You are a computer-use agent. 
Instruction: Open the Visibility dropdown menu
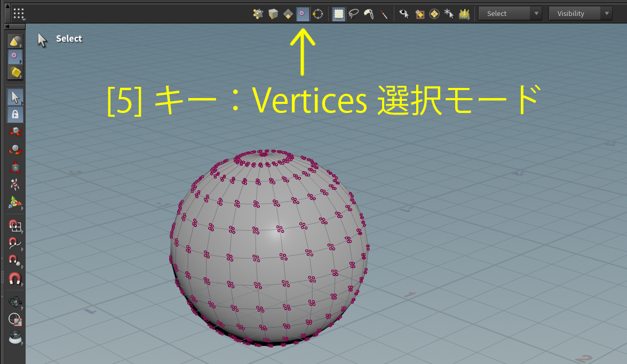581,13
